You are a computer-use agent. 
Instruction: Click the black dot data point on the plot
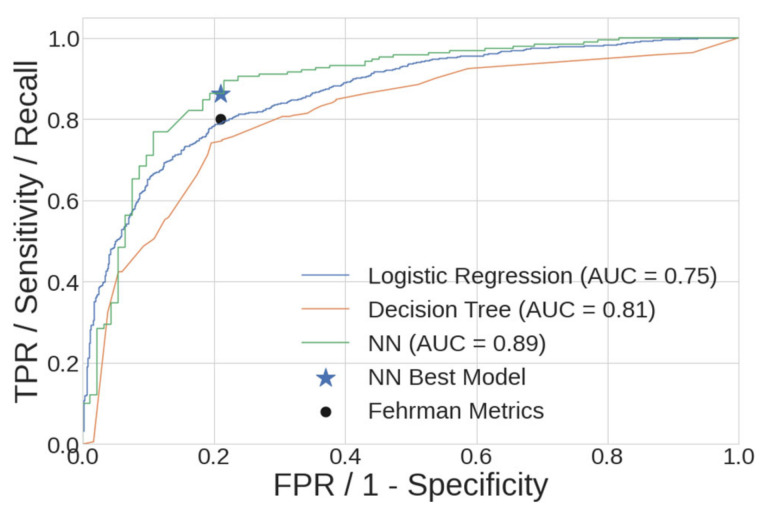point(220,119)
